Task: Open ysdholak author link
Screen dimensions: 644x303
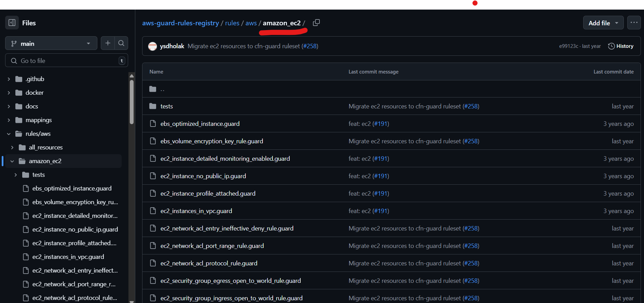Action: coord(172,46)
